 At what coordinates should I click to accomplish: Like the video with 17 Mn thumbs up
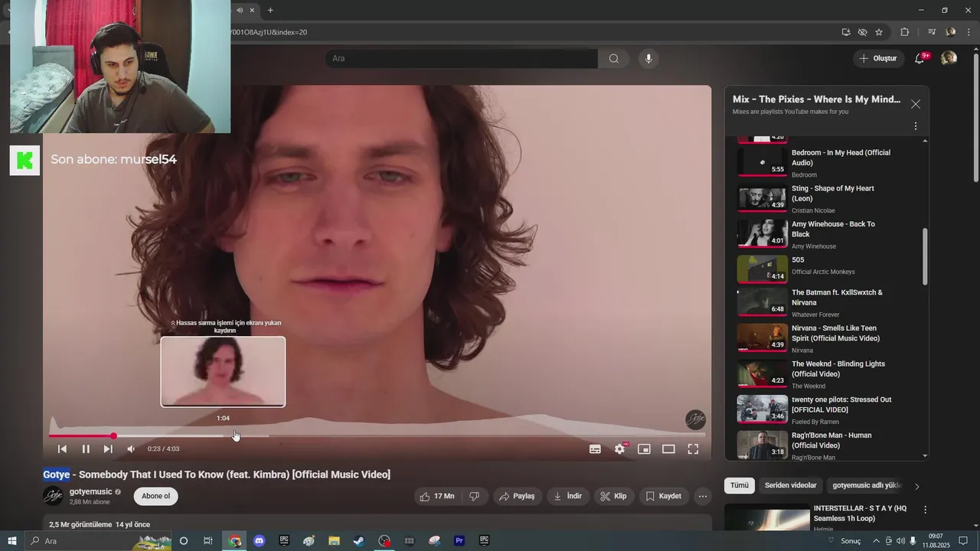click(x=436, y=496)
